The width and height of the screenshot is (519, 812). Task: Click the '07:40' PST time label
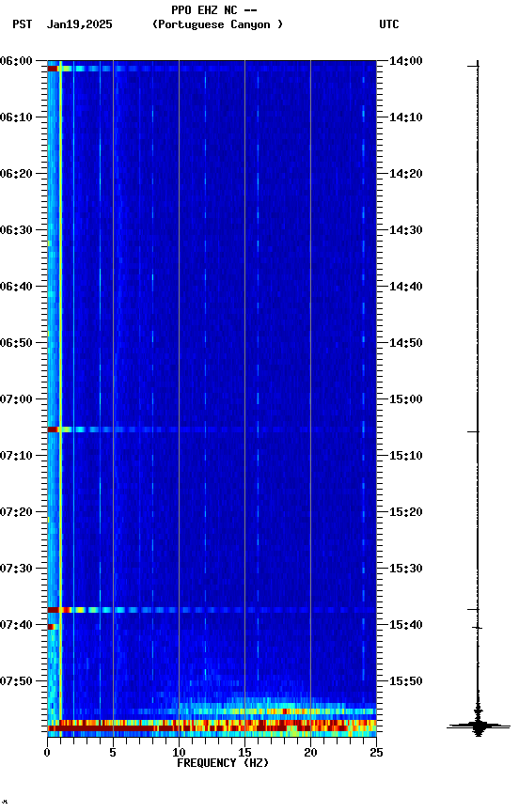point(16,626)
